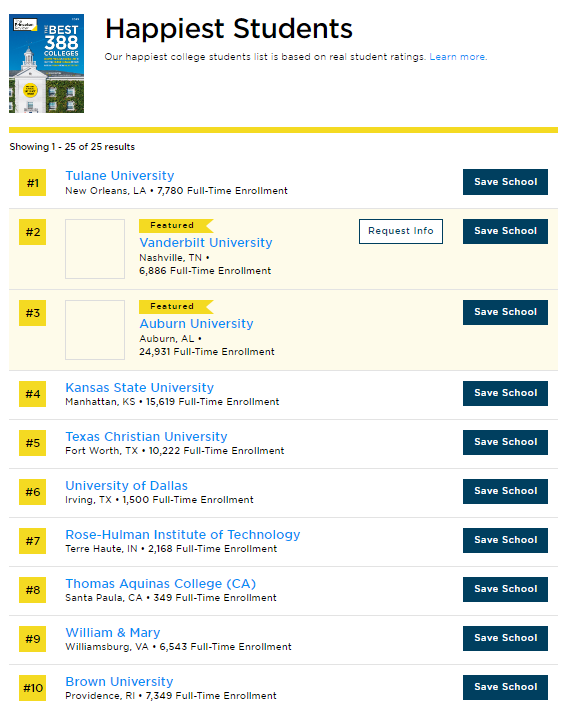565x710 pixels.
Task: Save Auburn University school
Action: 505,312
